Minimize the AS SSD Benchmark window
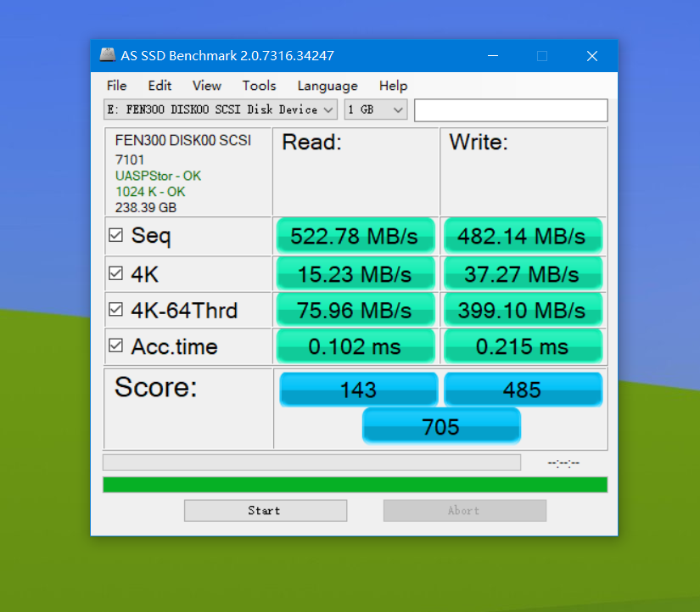Viewport: 700px width, 612px height. [x=493, y=56]
